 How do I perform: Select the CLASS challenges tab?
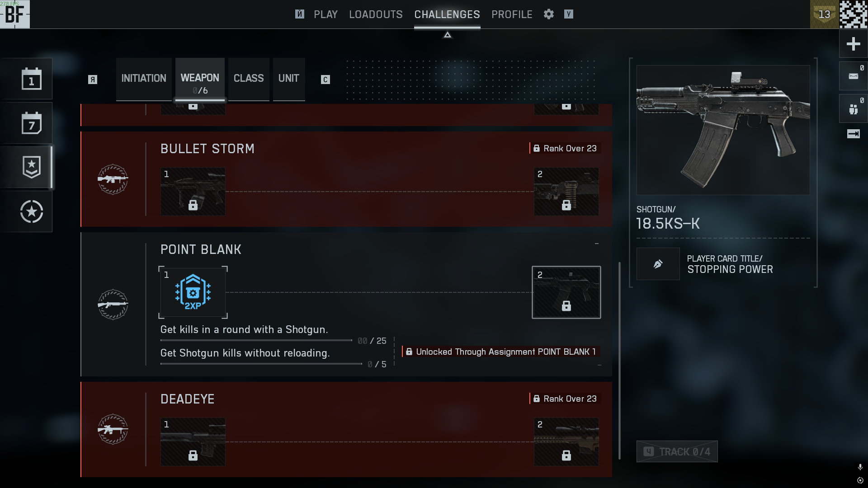[x=249, y=79]
